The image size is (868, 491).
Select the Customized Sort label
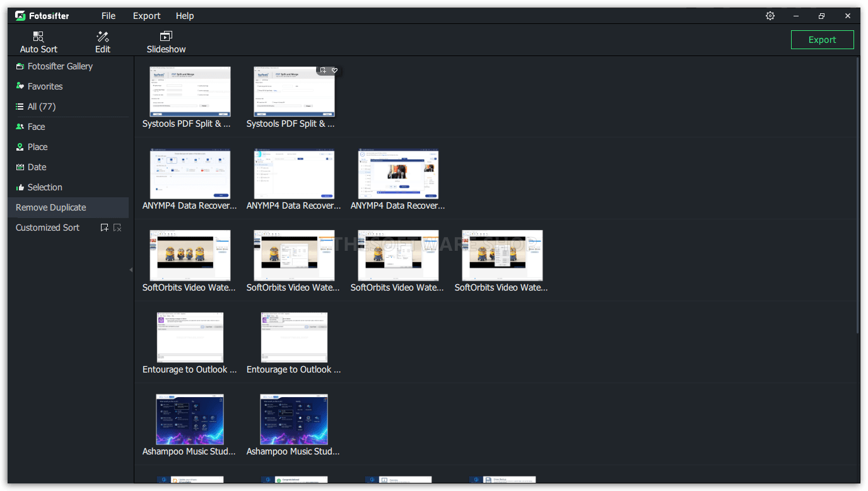[x=47, y=228]
